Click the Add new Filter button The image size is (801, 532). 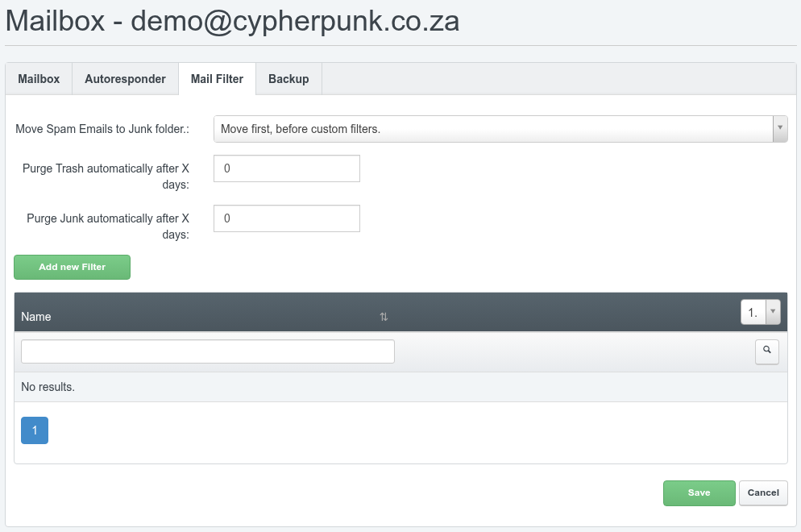[72, 268]
